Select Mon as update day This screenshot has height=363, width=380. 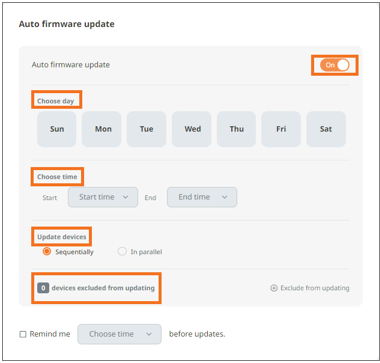pos(102,129)
